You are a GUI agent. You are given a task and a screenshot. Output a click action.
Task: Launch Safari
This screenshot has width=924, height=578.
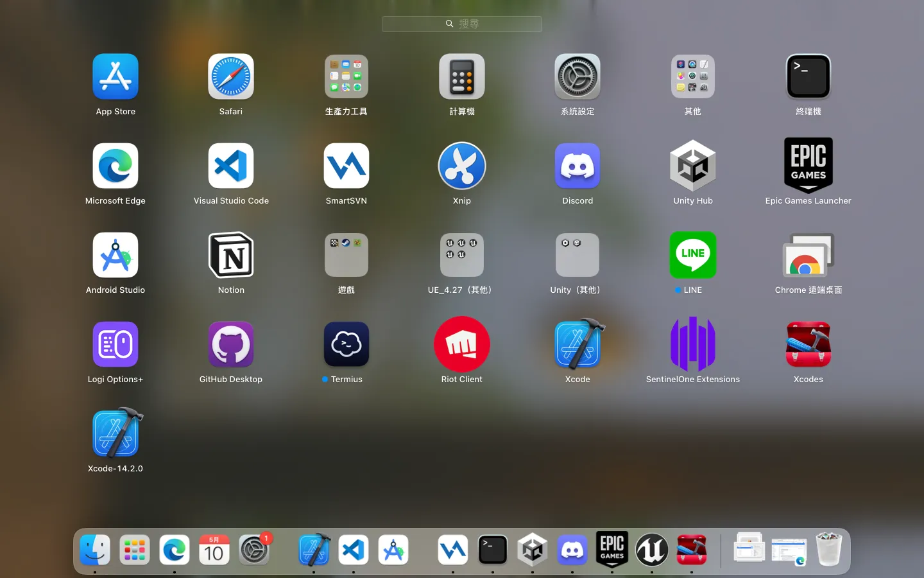pos(231,76)
